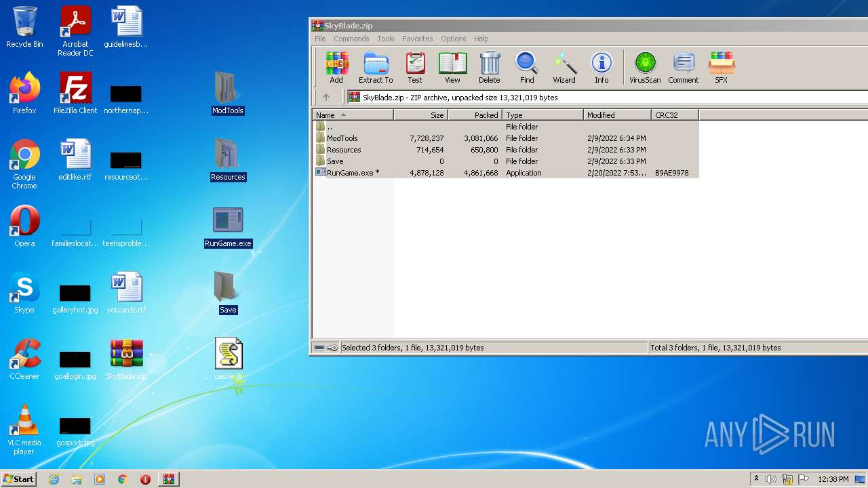868x488 pixels.
Task: Click the WinRAR taskbar button
Action: tap(168, 479)
